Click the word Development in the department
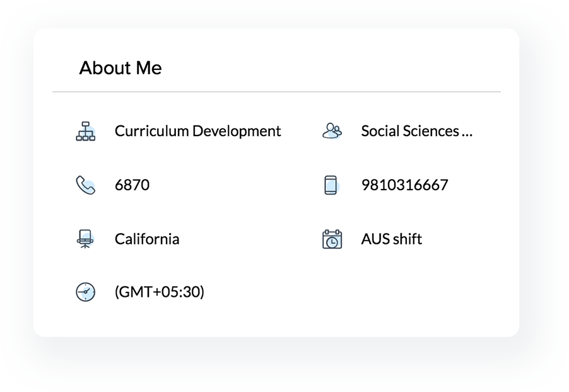 (x=237, y=131)
